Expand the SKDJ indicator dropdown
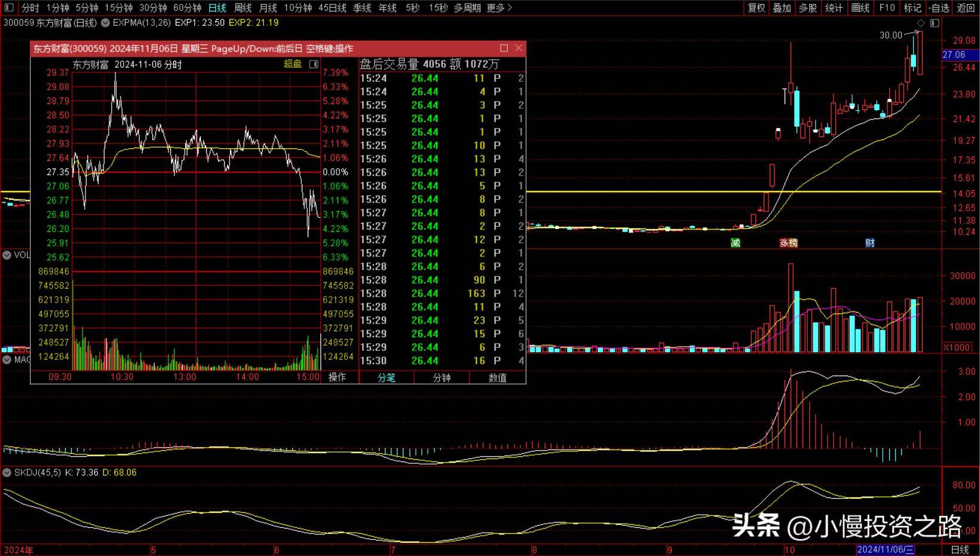Image resolution: width=980 pixels, height=556 pixels. pos(7,472)
